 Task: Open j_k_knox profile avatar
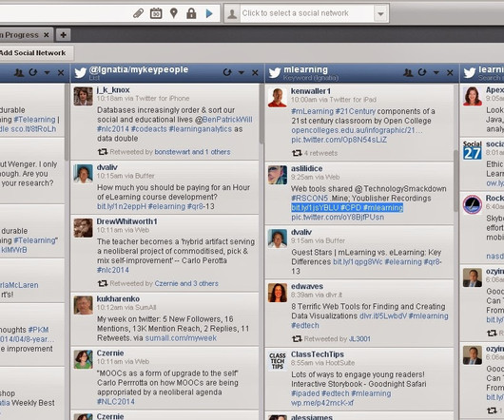(x=84, y=96)
